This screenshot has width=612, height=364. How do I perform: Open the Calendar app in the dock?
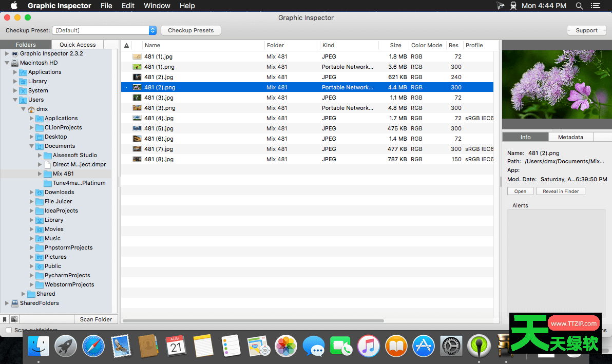point(176,346)
